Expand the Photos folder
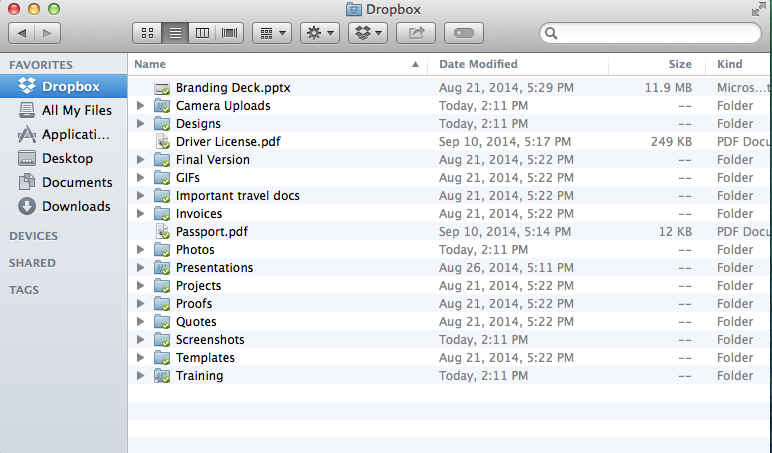 point(140,250)
